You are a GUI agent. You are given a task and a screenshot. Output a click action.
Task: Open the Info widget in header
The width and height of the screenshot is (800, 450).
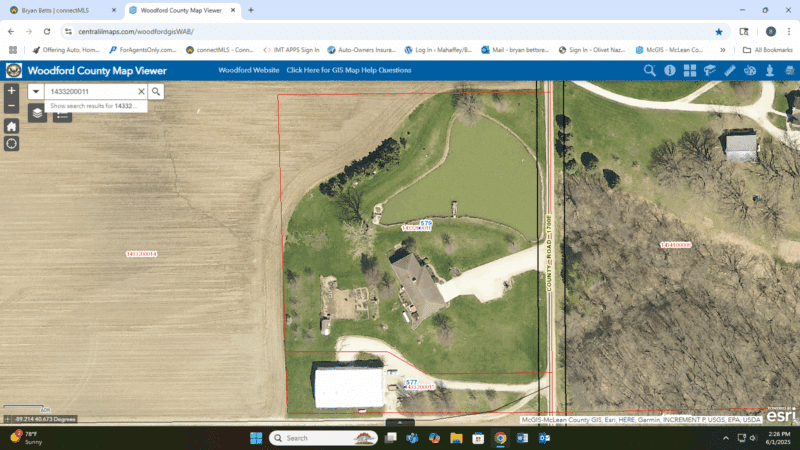(x=670, y=71)
